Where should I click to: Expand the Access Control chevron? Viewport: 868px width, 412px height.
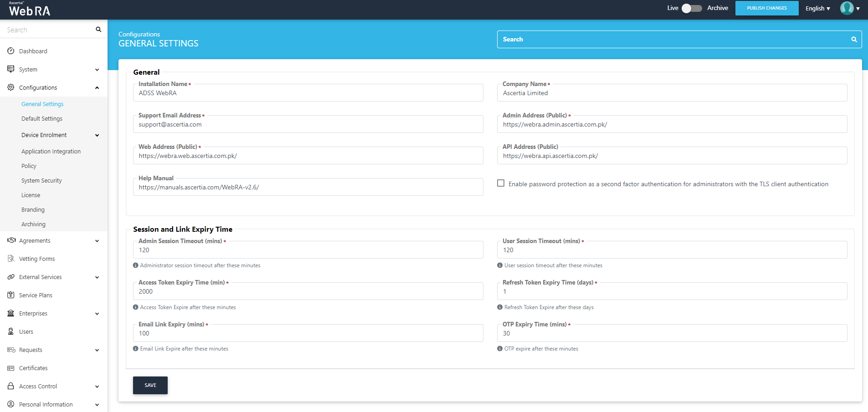[97, 387]
